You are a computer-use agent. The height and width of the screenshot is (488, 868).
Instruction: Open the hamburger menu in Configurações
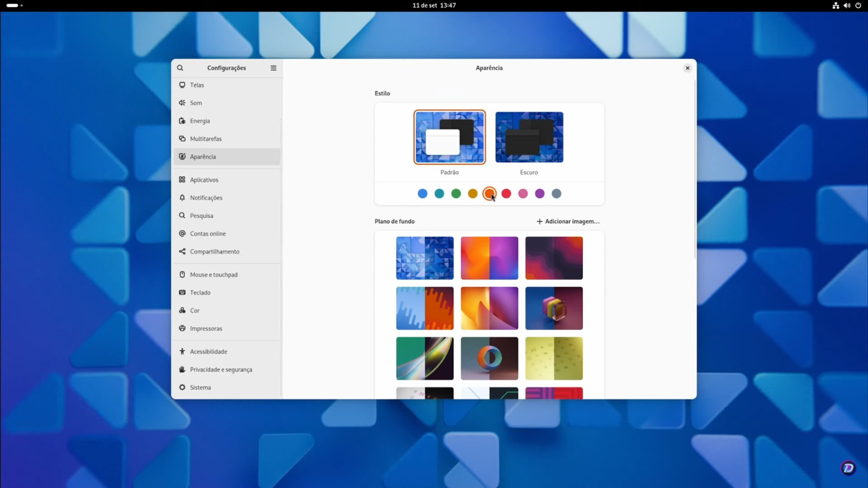pos(273,68)
